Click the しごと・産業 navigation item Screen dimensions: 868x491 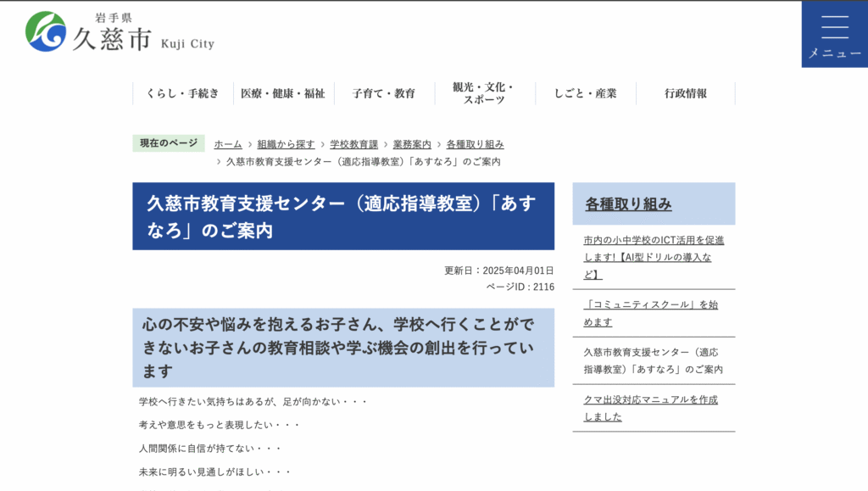pos(585,92)
